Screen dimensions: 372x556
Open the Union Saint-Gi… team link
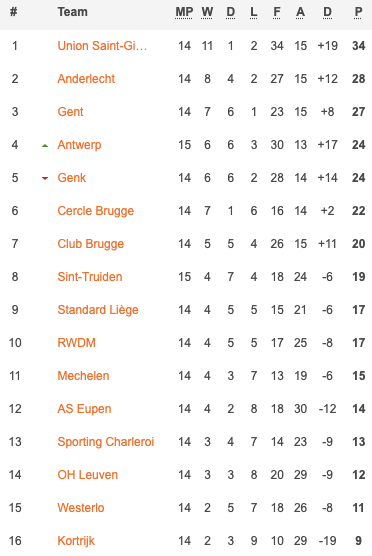pos(102,46)
